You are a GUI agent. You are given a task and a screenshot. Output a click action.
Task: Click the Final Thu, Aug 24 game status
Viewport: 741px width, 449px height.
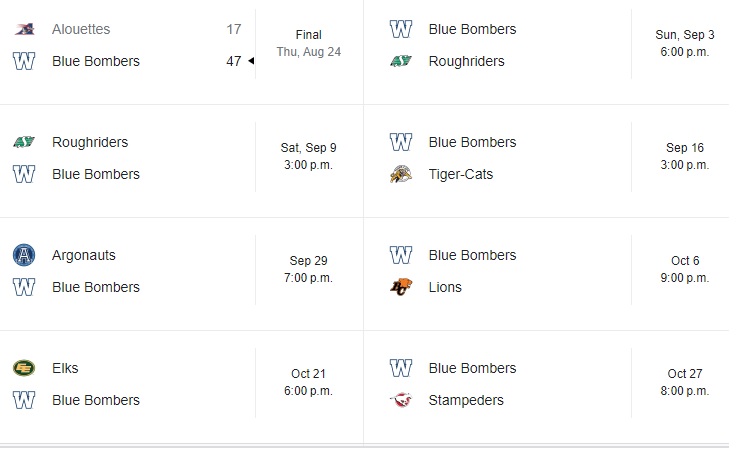point(309,43)
